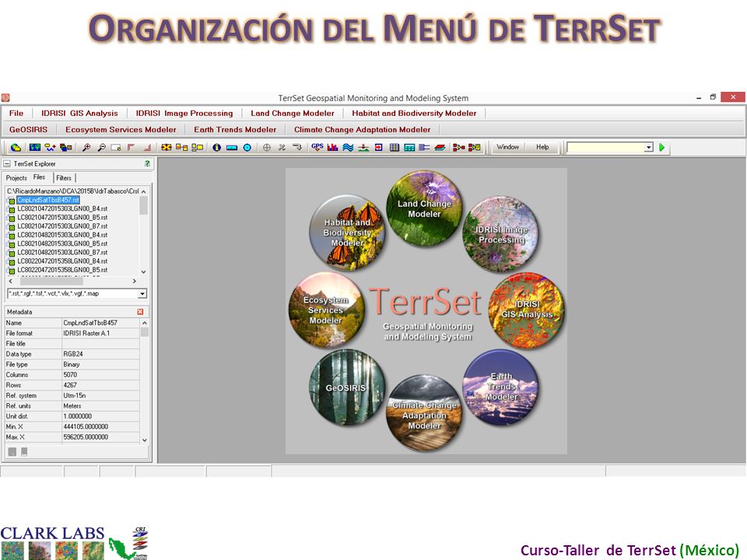The height and width of the screenshot is (560, 747).
Task: Close the Metadata pane with red X
Action: pyautogui.click(x=140, y=311)
